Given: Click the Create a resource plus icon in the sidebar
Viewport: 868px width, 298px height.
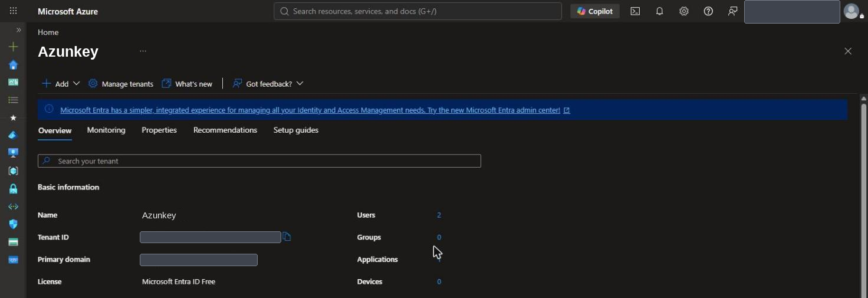Looking at the screenshot, I should click(x=13, y=47).
